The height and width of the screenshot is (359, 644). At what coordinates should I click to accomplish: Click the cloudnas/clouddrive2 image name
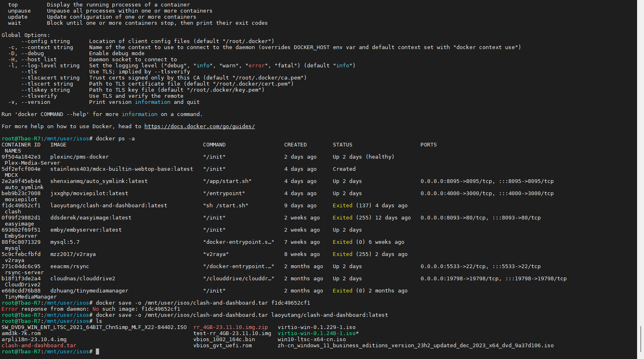82,279
